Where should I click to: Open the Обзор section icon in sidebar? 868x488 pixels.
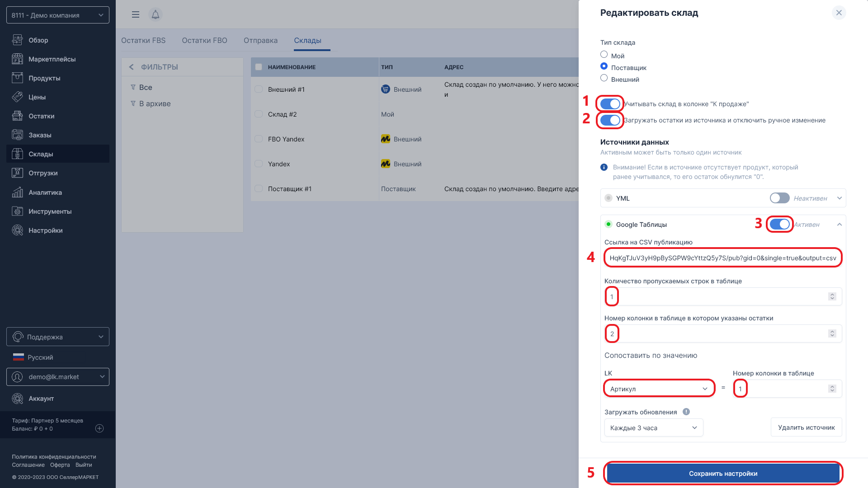(17, 40)
